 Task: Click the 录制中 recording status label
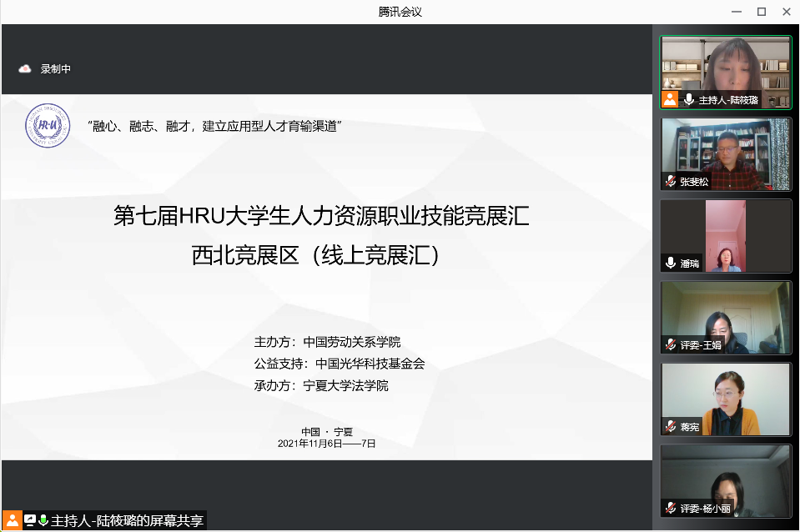click(x=56, y=69)
